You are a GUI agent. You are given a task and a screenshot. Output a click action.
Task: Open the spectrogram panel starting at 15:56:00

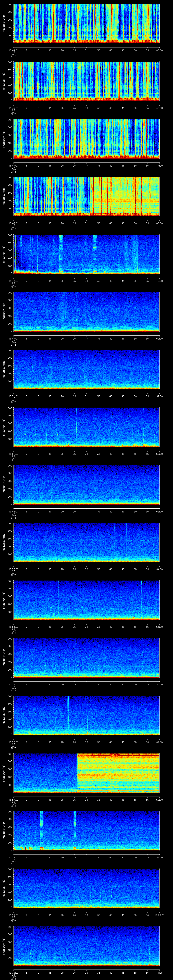pos(87,715)
